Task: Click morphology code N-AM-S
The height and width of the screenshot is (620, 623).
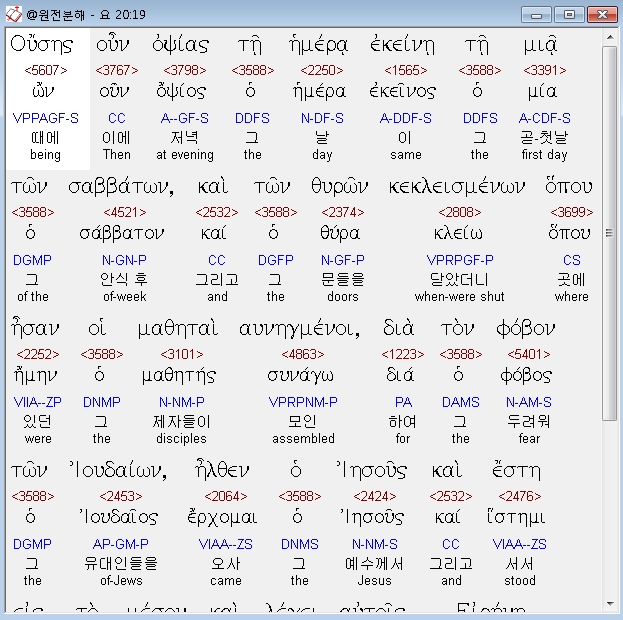Action: coord(529,402)
